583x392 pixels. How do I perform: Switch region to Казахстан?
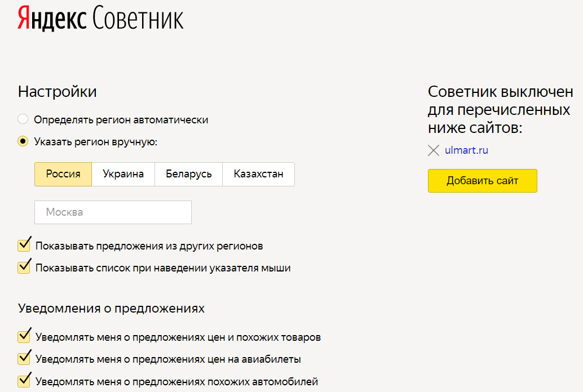[258, 174]
